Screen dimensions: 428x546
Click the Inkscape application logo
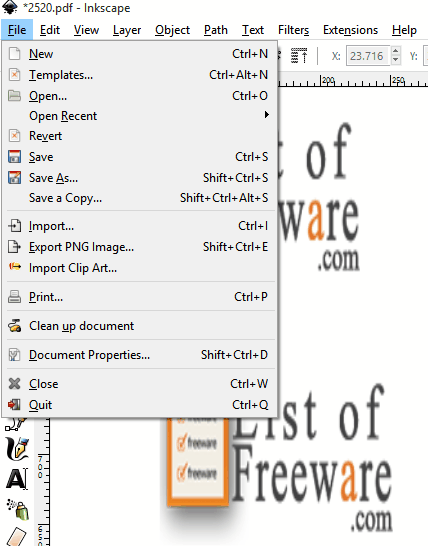[x=9, y=7]
